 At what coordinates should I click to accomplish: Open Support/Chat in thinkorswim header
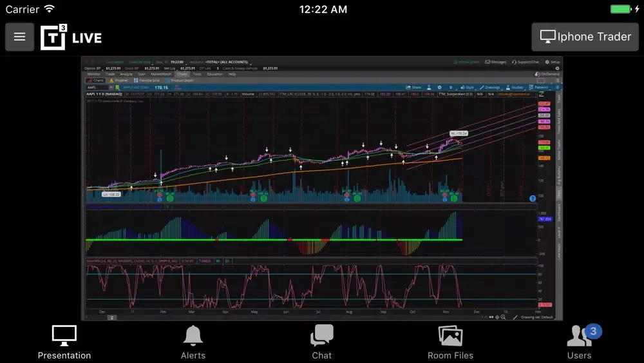[526, 62]
